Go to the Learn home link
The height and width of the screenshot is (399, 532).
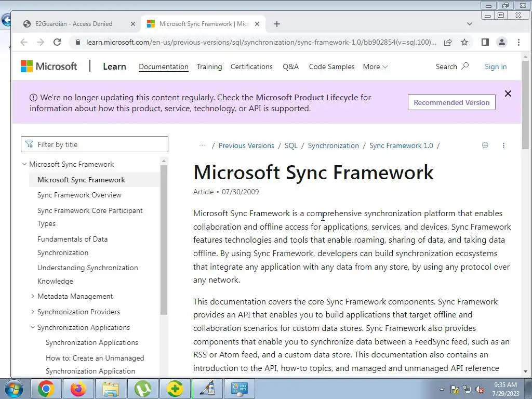114,66
